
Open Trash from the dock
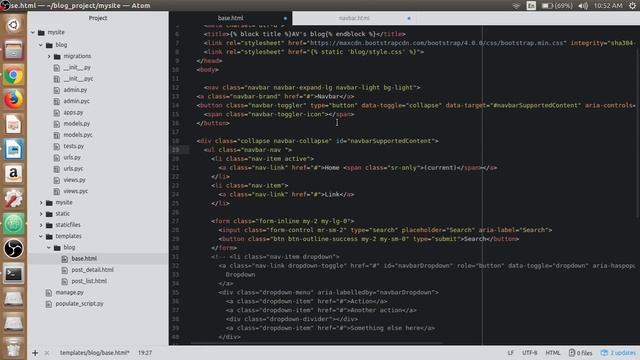[13, 347]
